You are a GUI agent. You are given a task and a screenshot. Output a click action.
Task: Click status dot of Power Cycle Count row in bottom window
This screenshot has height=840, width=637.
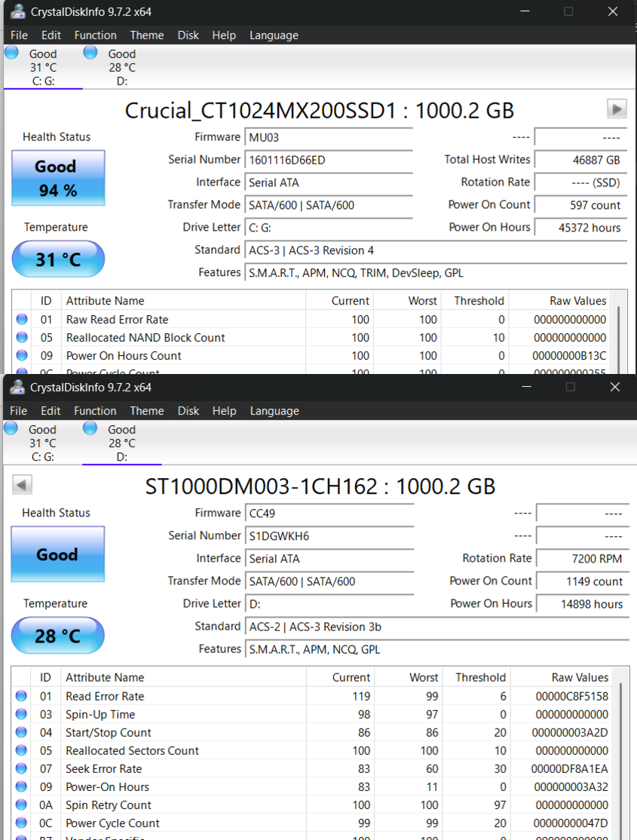coord(21,823)
